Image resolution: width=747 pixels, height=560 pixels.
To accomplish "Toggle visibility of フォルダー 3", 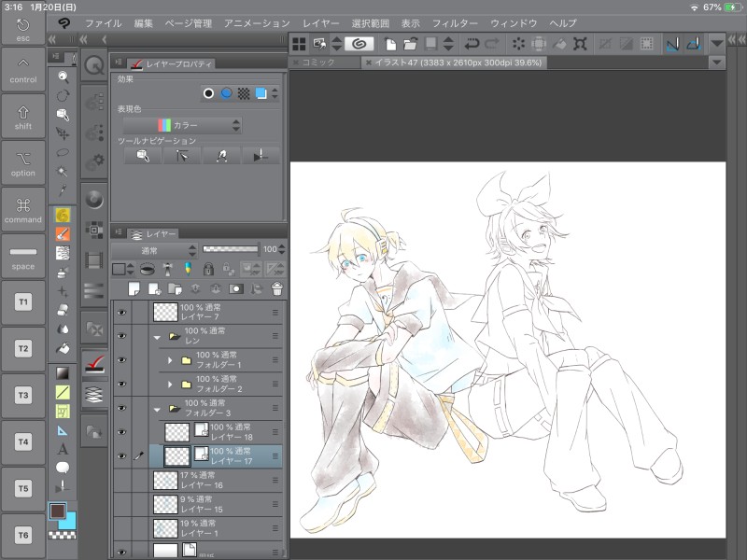I will [121, 408].
